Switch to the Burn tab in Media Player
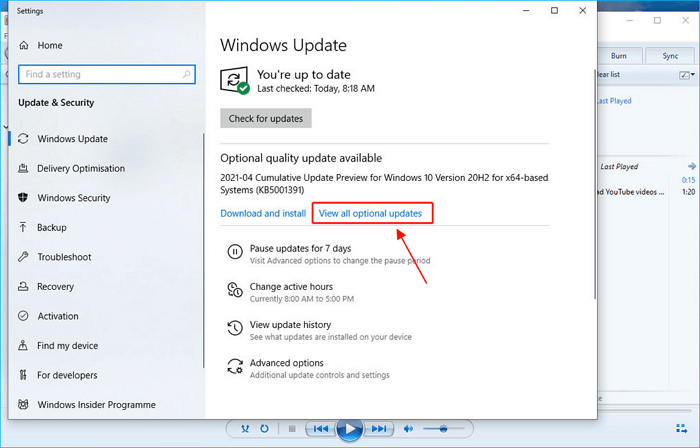The image size is (700, 448). point(619,56)
